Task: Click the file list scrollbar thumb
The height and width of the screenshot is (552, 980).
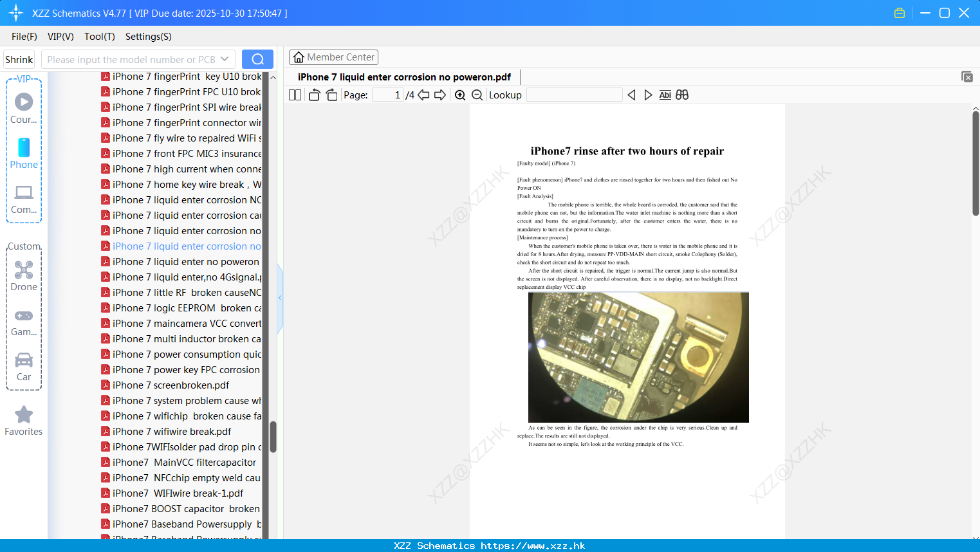Action: (273, 437)
